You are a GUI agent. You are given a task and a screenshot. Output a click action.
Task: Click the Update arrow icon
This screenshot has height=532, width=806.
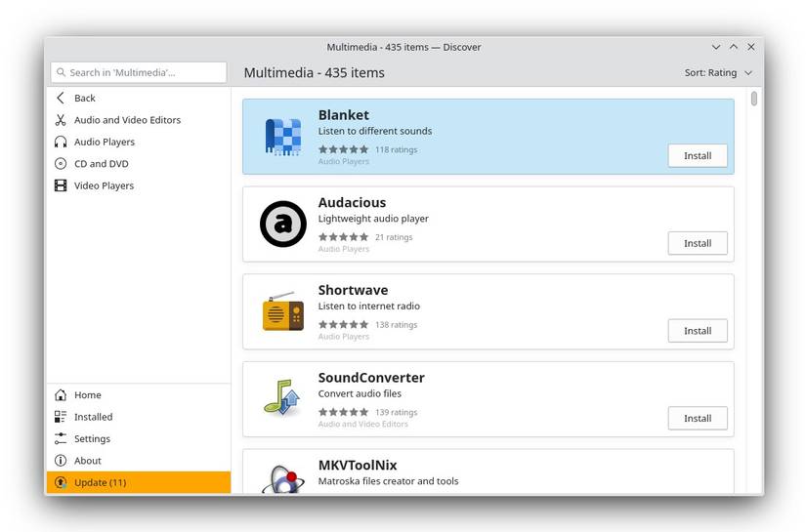point(61,482)
